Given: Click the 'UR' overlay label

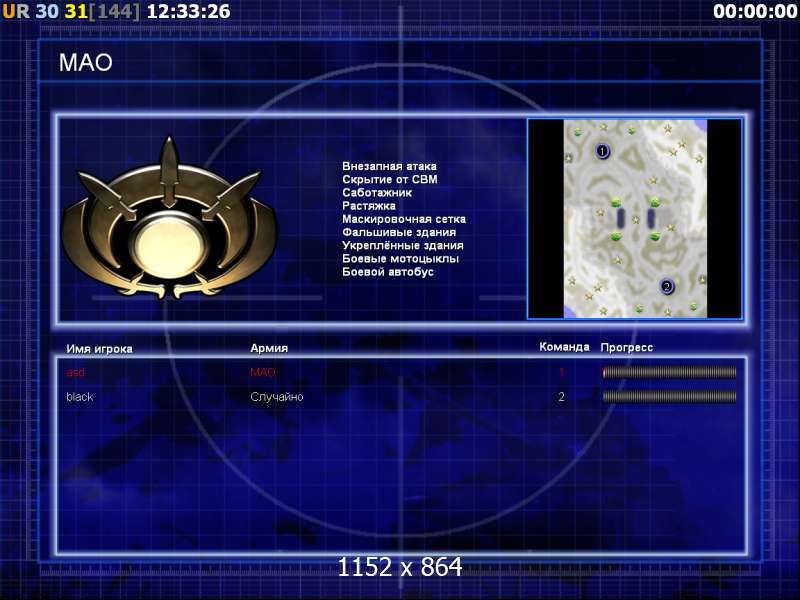Looking at the screenshot, I should [x=16, y=11].
